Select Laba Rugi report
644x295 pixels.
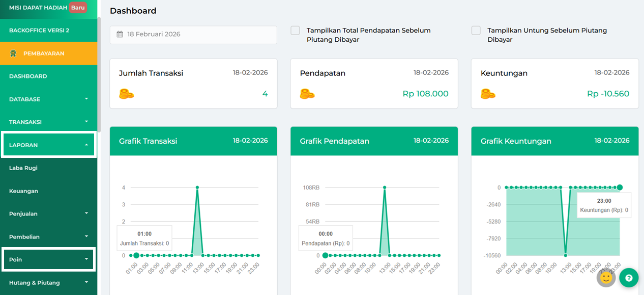(23, 168)
